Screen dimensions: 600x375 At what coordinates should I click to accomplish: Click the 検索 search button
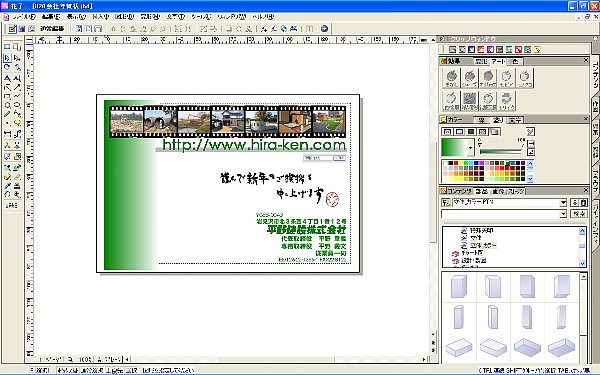pos(579,214)
